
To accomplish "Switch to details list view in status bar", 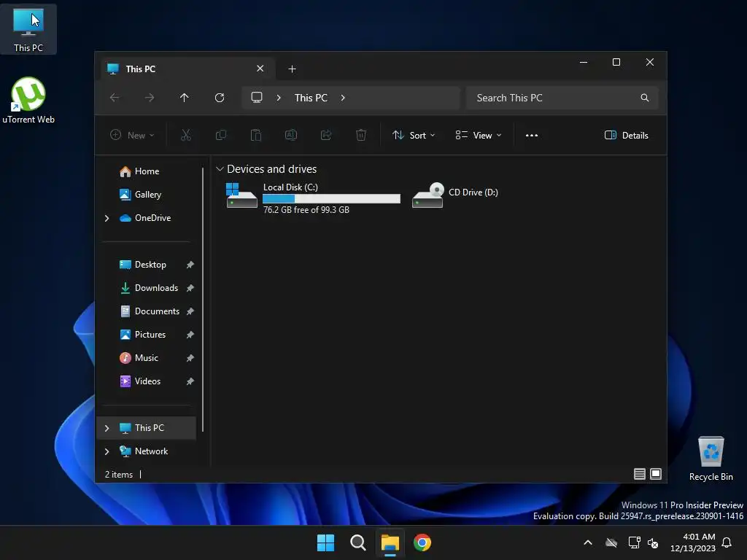I will pyautogui.click(x=639, y=474).
